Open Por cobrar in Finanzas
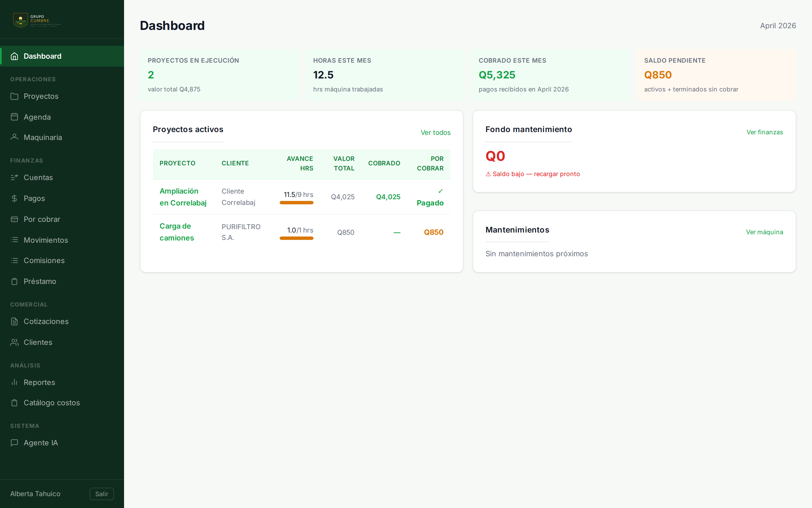812x508 pixels. pyautogui.click(x=62, y=219)
